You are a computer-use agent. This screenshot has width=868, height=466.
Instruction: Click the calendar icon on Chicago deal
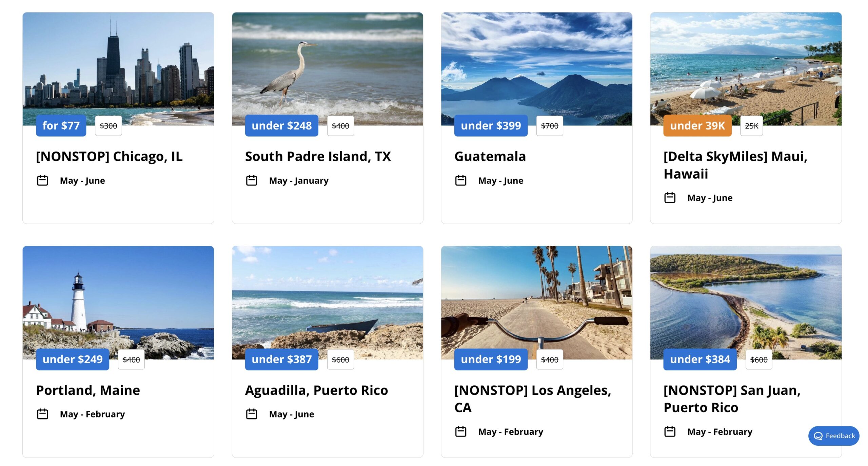click(x=43, y=180)
